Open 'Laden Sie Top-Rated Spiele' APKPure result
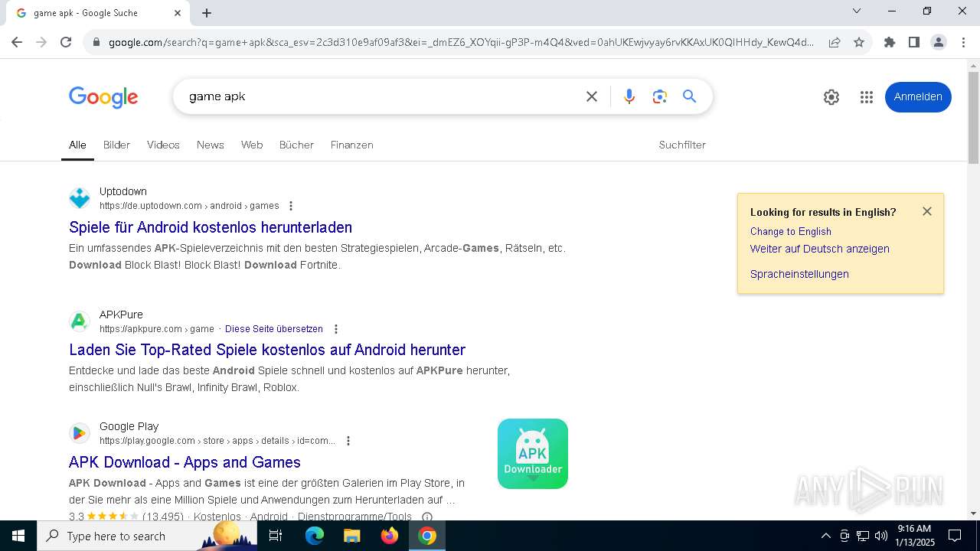The image size is (980, 551). 267,350
